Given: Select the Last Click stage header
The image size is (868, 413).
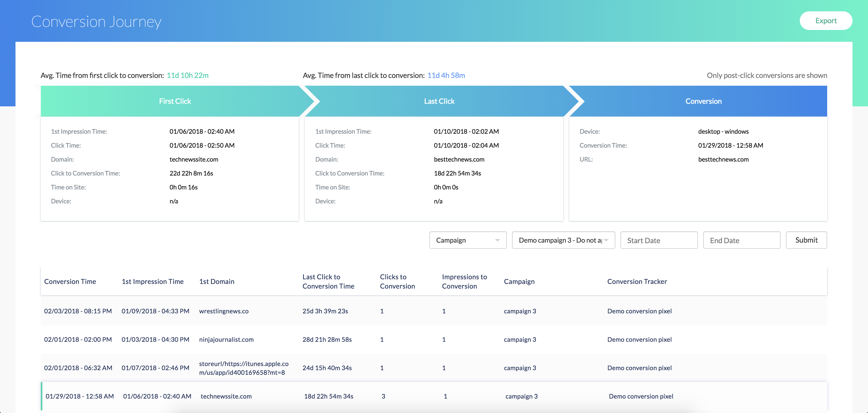Looking at the screenshot, I should coord(439,101).
